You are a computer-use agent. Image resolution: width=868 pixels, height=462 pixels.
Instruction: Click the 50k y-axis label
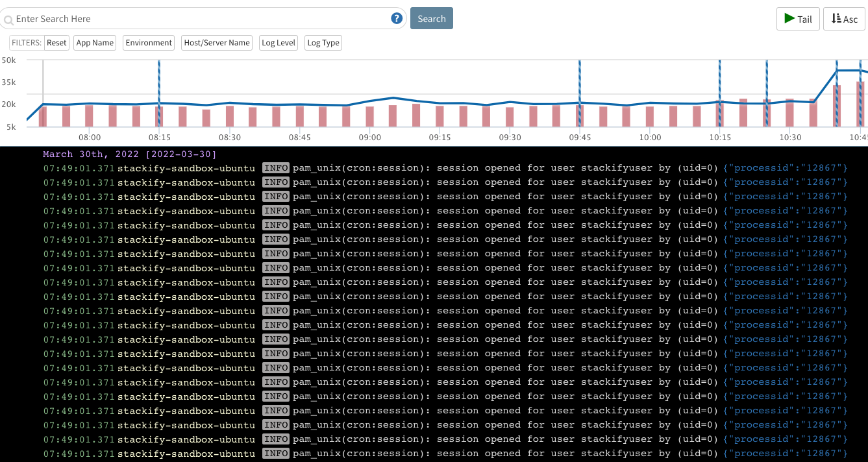(x=9, y=60)
